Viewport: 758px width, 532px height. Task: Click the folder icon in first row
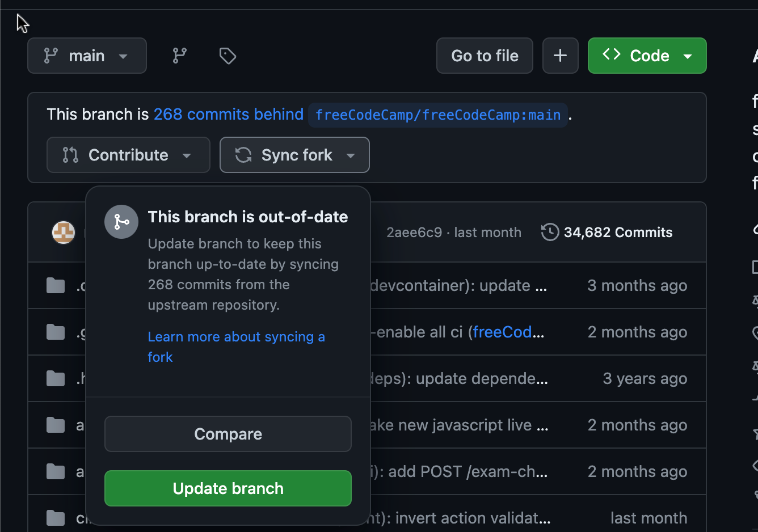coord(56,285)
